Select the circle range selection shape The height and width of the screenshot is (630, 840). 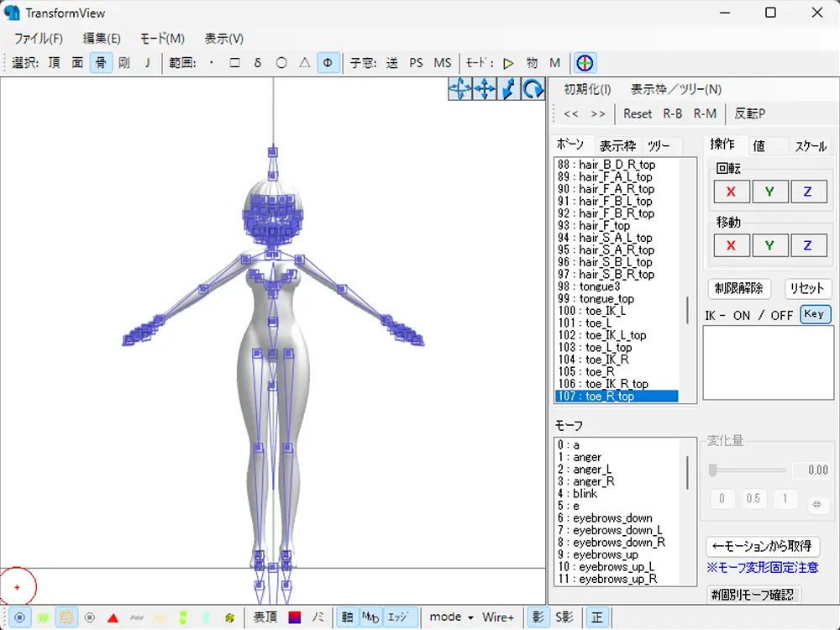tap(281, 63)
